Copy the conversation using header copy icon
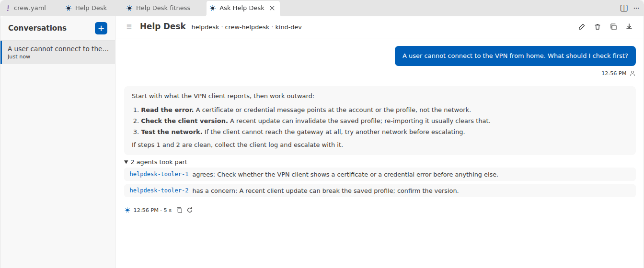Image resolution: width=644 pixels, height=268 pixels. point(613,27)
